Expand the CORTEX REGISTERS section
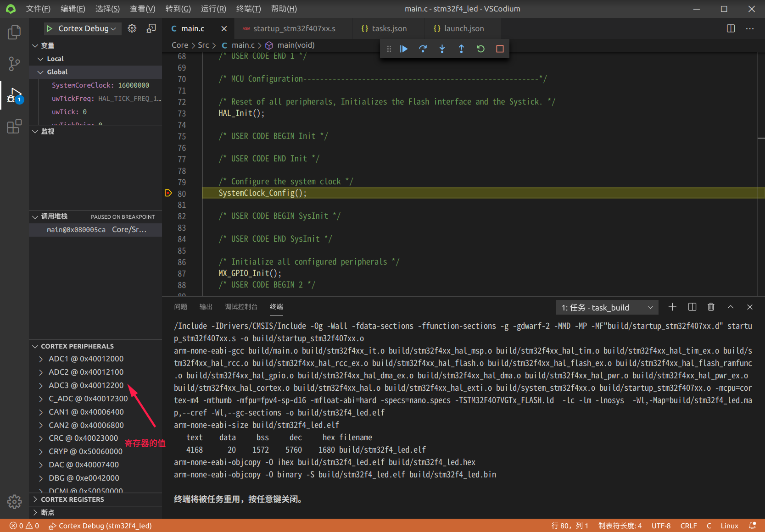 point(72,499)
